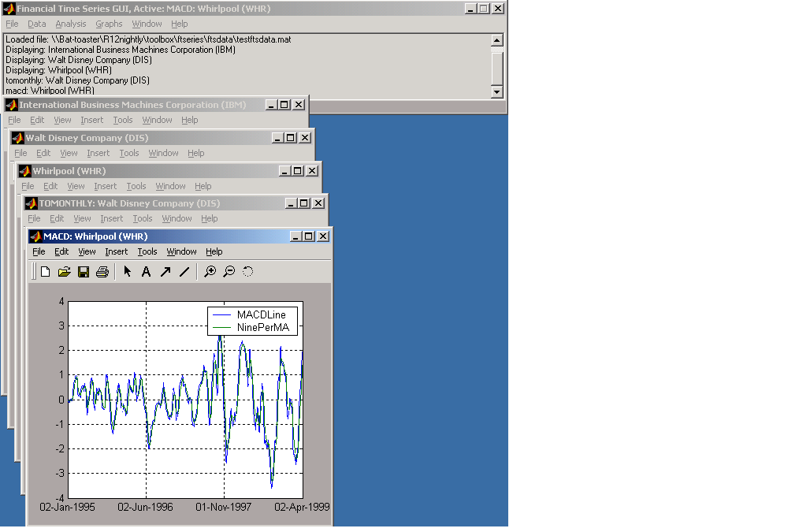Click the MACDLine legend entry
This screenshot has width=788, height=532.
click(x=261, y=315)
